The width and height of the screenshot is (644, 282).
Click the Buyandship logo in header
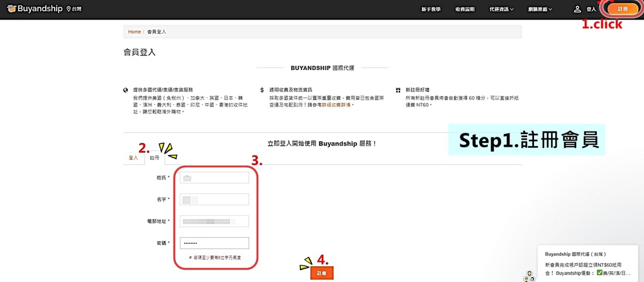[35, 8]
